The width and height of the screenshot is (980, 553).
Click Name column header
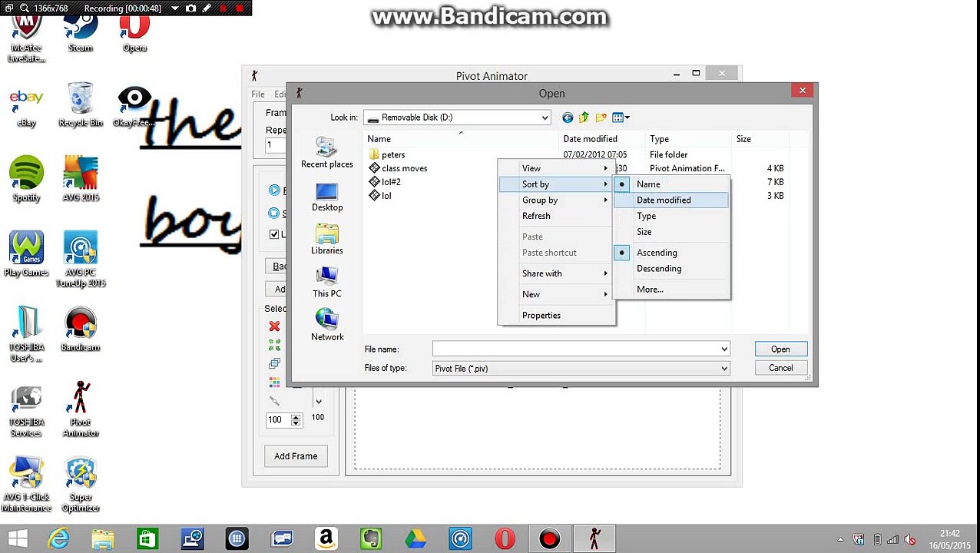click(x=462, y=139)
